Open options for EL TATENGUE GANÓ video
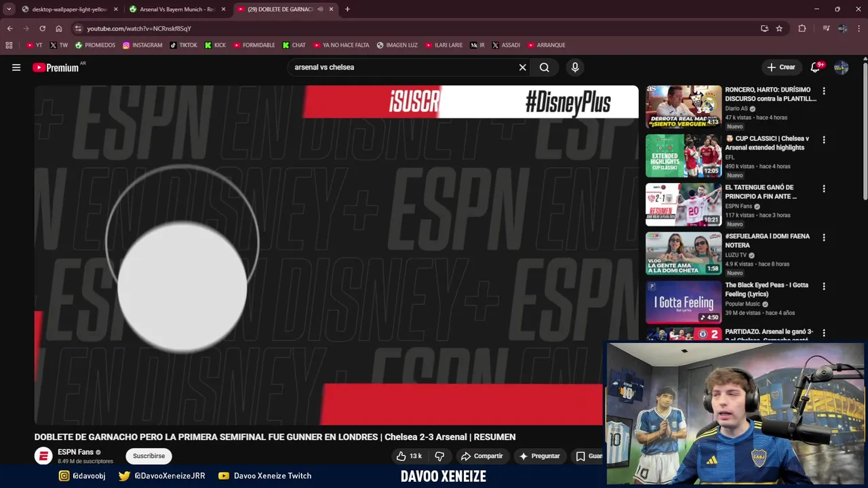Viewport: 868px width, 488px height. 824,188
